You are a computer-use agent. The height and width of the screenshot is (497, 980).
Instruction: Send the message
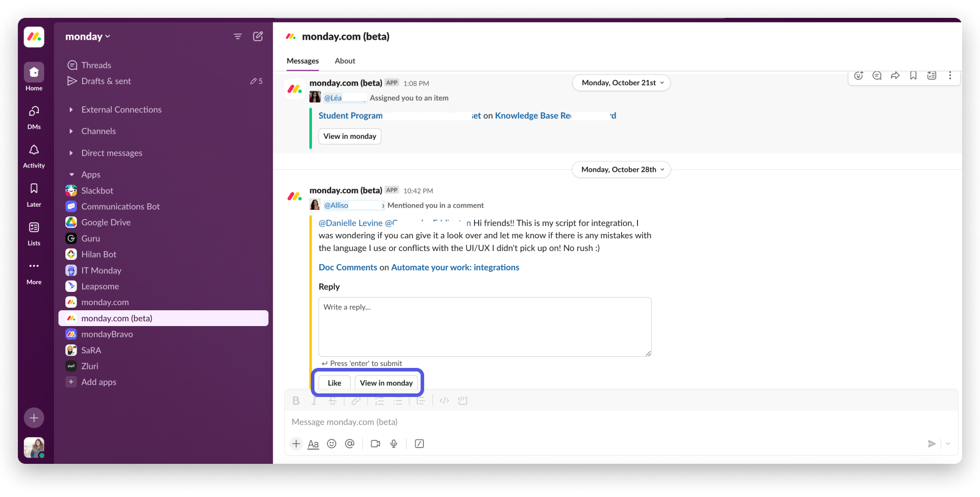[x=932, y=443]
